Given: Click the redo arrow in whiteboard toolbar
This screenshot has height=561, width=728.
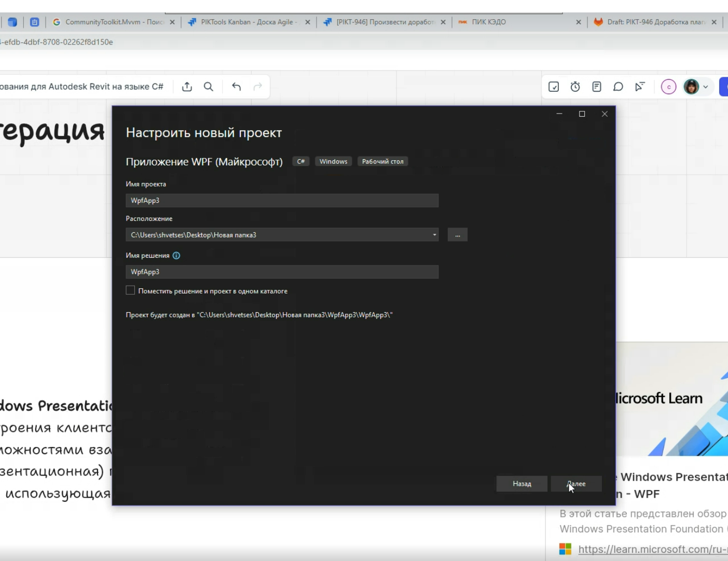Looking at the screenshot, I should point(258,87).
